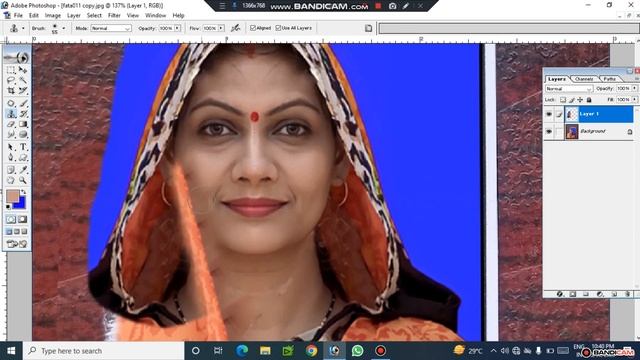
Task: Select the custom Shape tool
Action: click(x=23, y=157)
